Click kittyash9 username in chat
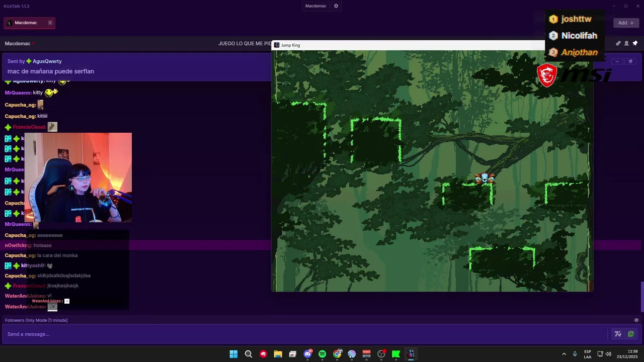The height and width of the screenshot is (362, 644). click(x=33, y=265)
